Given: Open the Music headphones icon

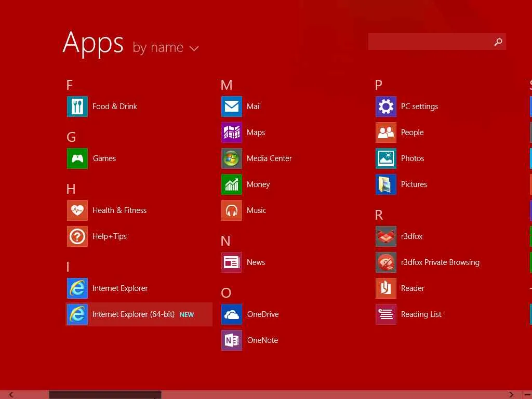Looking at the screenshot, I should pyautogui.click(x=232, y=210).
